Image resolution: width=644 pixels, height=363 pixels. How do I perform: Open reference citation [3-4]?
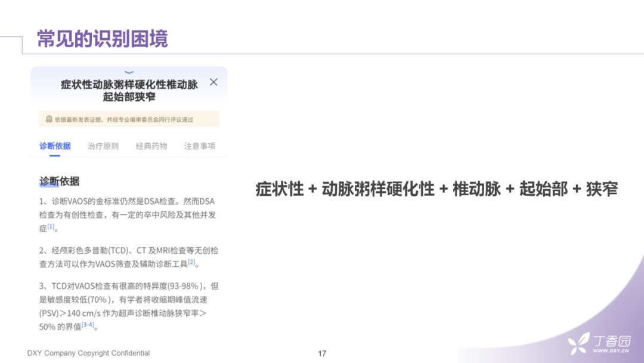(x=88, y=325)
